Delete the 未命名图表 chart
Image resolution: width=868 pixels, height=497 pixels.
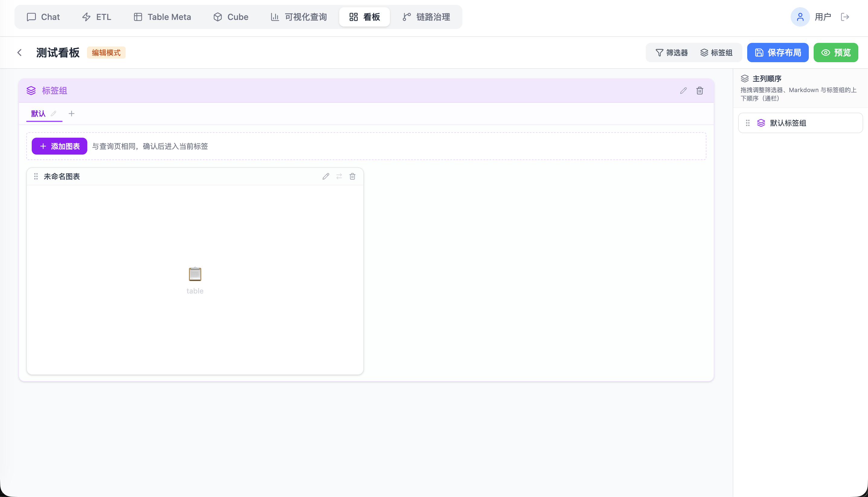tap(352, 176)
